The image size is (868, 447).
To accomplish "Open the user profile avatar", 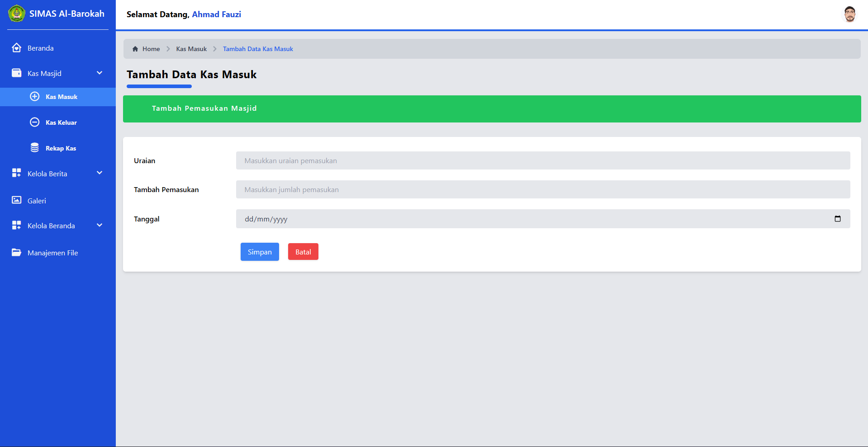I will [849, 14].
